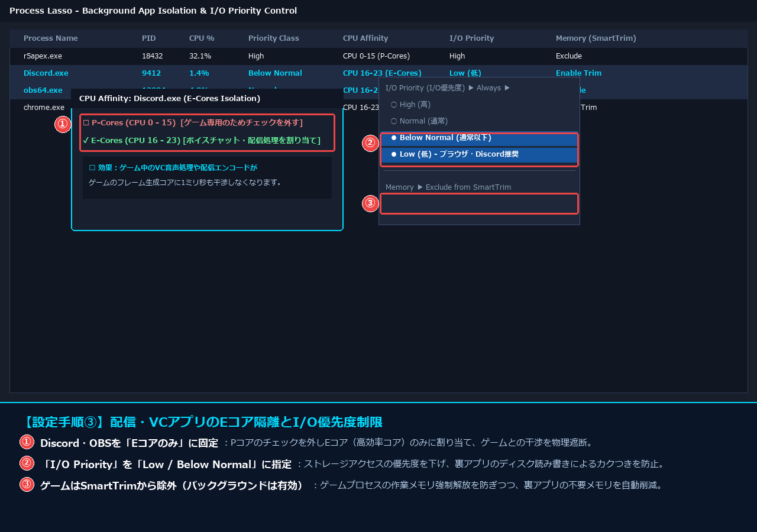
Task: Select the obs64.exe process name
Action: click(x=43, y=90)
